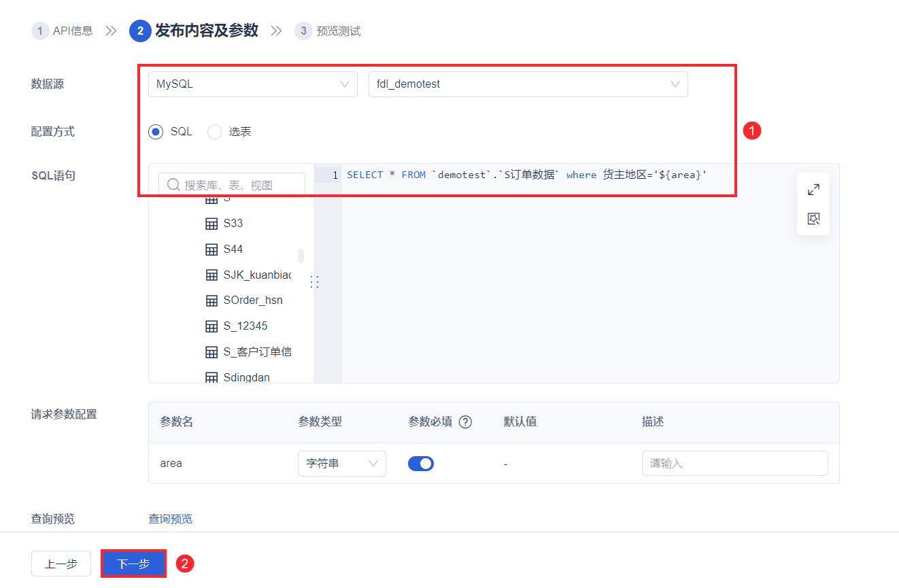Click the panel splitter drag handle dots
This screenshot has width=899, height=588.
click(x=314, y=281)
